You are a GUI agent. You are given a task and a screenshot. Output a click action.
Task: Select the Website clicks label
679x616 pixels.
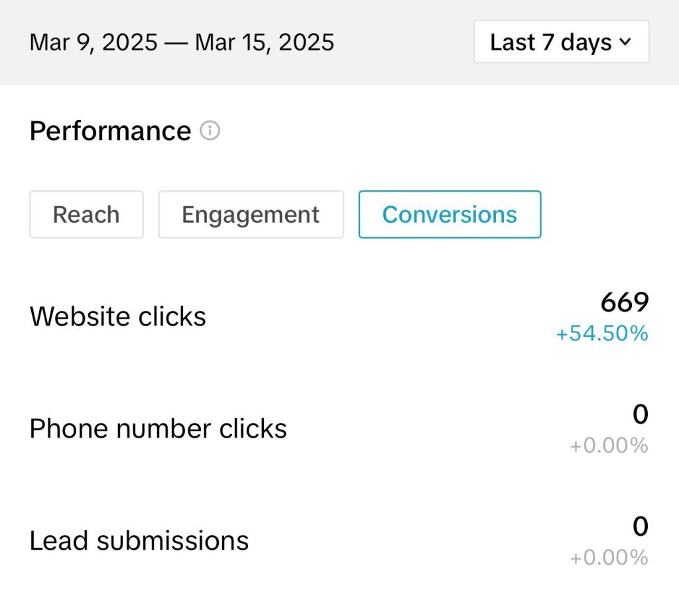click(x=118, y=316)
